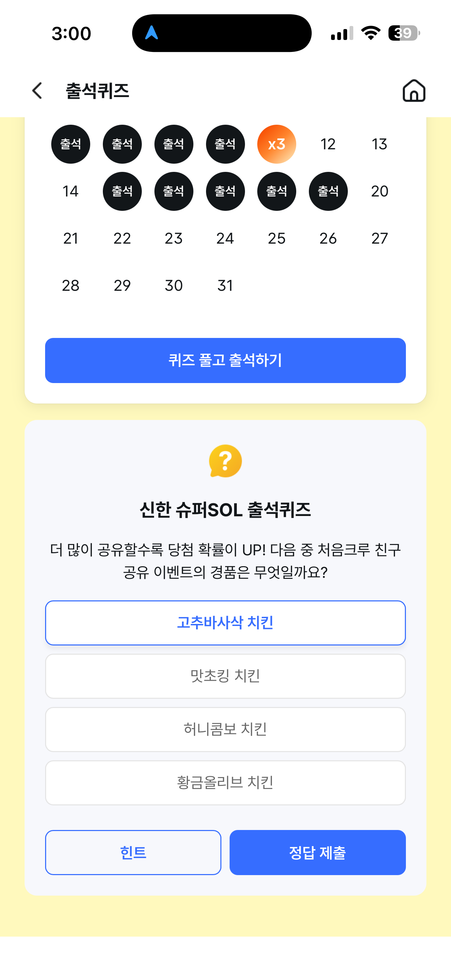
Task: Open the home icon in header
Action: 414,91
